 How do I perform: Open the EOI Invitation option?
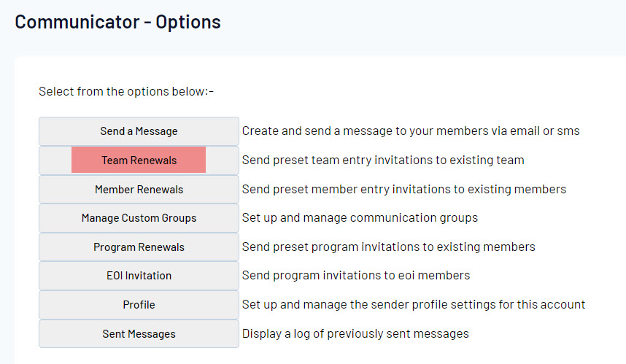pyautogui.click(x=139, y=276)
